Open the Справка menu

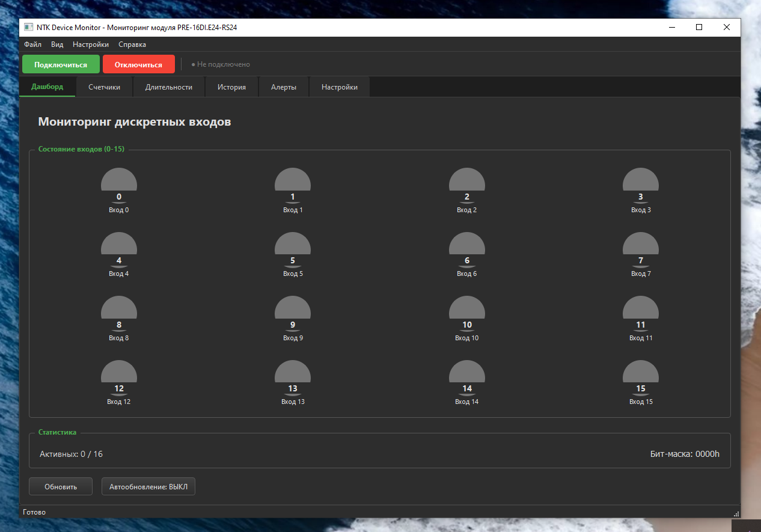pos(132,44)
